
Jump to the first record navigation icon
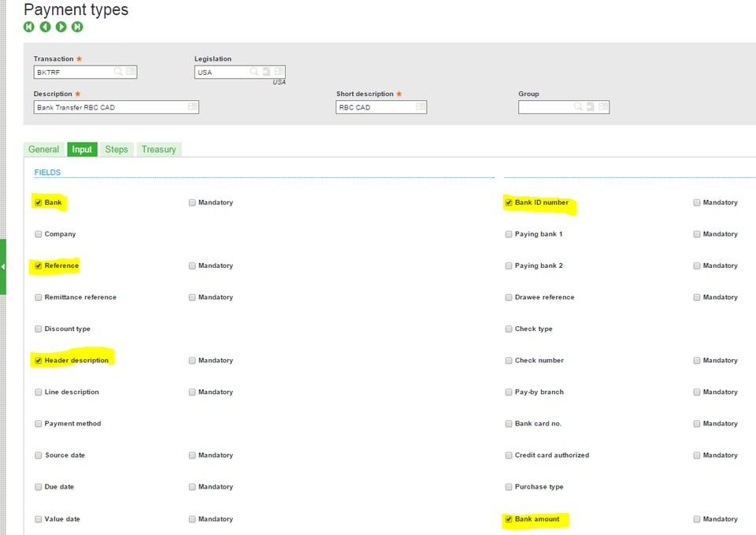(29, 26)
